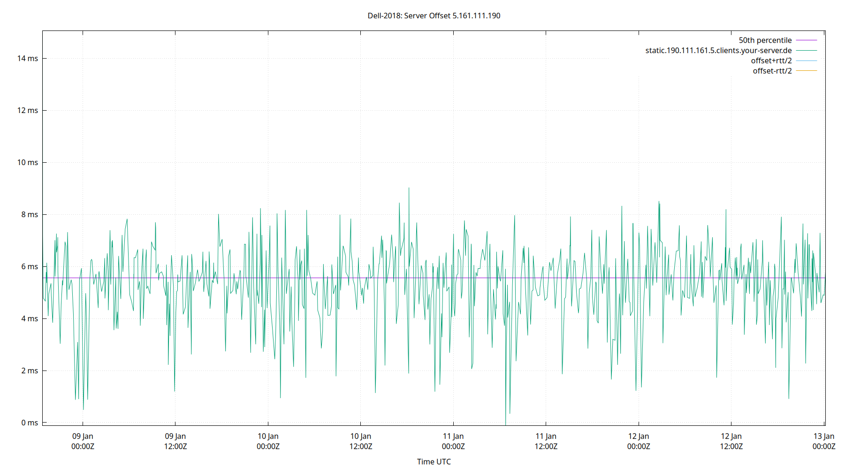Select the static.190.111.161.5.clients.your-server.de legend label
Image resolution: width=868 pixels, height=469 pixels.
[x=718, y=50]
